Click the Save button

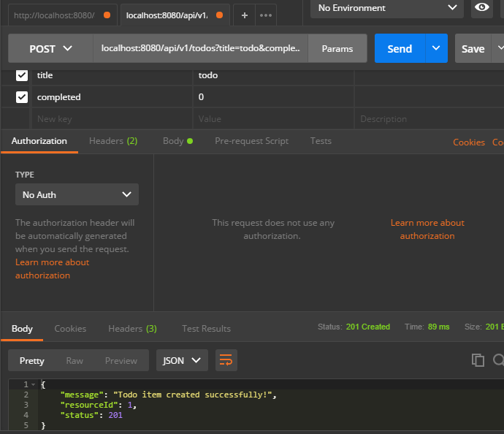(473, 48)
